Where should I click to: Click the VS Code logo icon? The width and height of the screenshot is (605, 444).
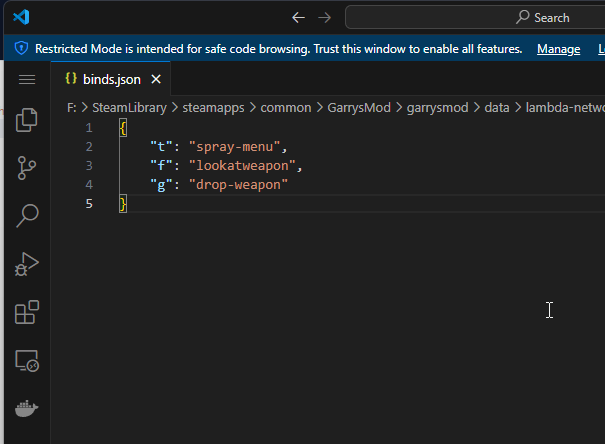click(22, 17)
